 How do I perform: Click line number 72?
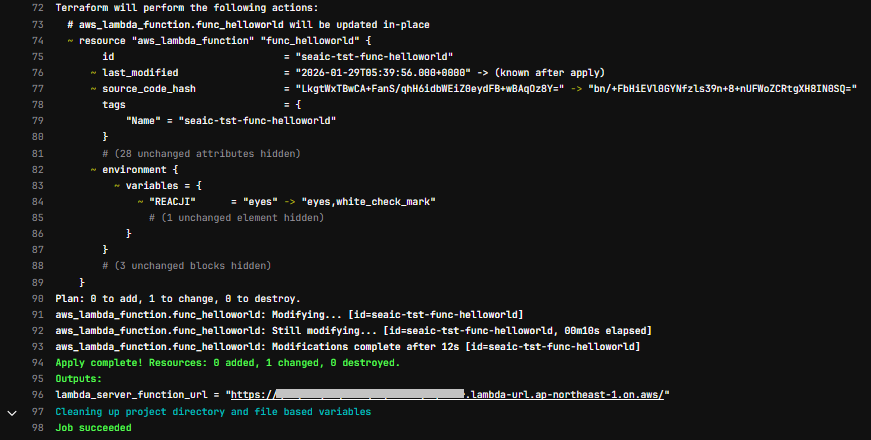tap(38, 7)
